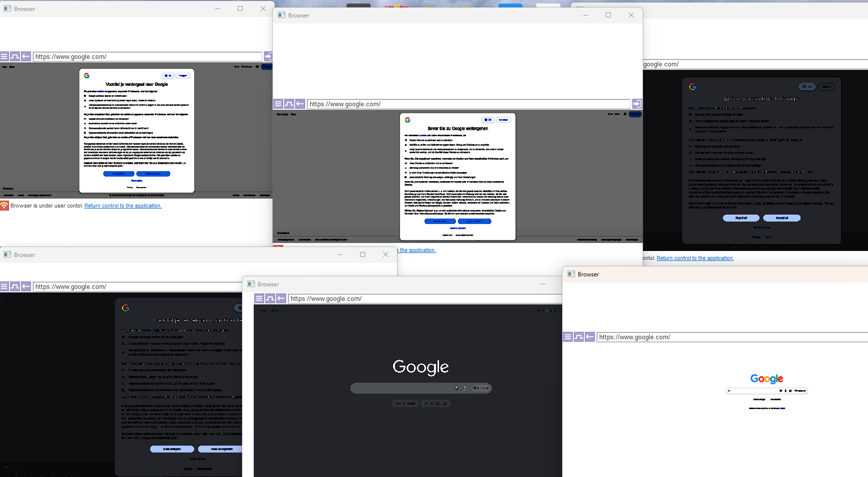This screenshot has height=477, width=868.
Task: Focus the URL field in the top-right dark window
Action: (x=756, y=64)
